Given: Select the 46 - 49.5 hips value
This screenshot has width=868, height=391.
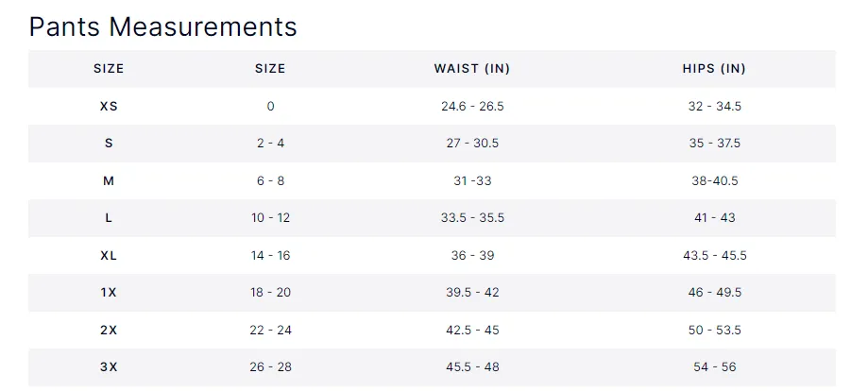Looking at the screenshot, I should pos(714,293).
